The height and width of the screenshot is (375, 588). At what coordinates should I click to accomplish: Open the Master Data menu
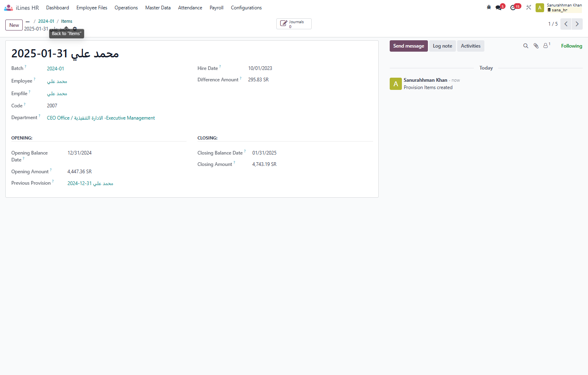pyautogui.click(x=158, y=8)
